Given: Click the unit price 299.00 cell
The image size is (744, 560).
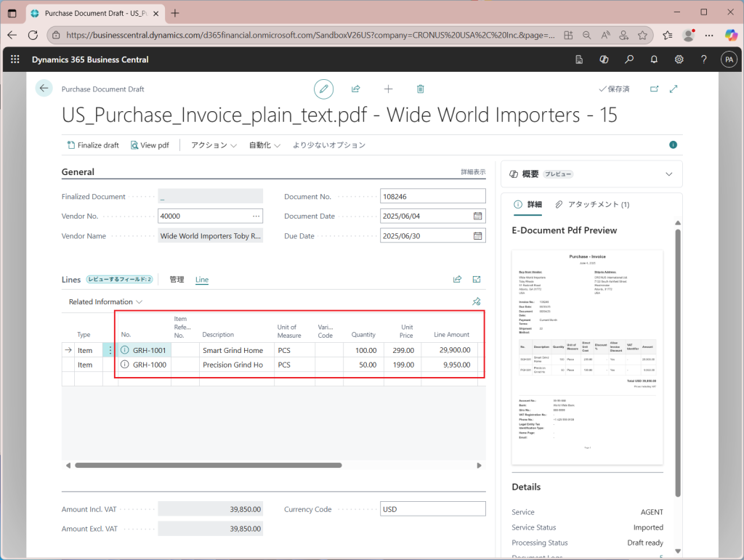Looking at the screenshot, I should click(x=403, y=350).
